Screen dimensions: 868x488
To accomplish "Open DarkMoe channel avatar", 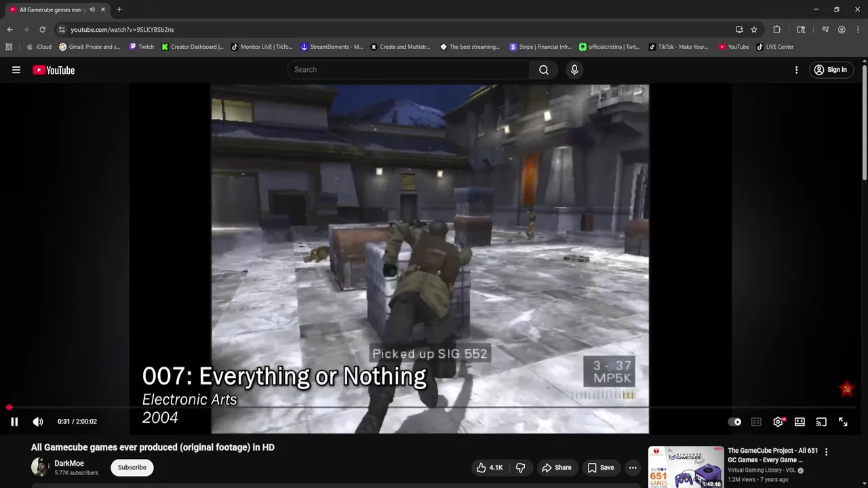I will click(40, 468).
